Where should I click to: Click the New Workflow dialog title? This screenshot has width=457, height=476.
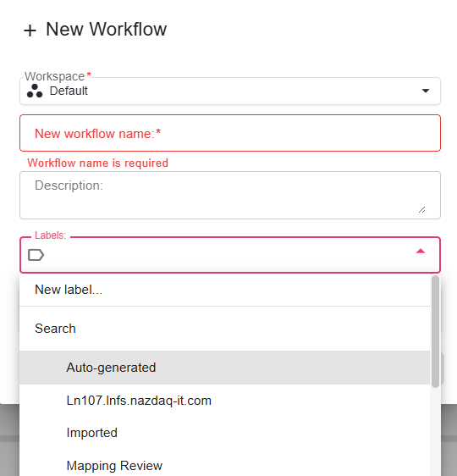(106, 30)
